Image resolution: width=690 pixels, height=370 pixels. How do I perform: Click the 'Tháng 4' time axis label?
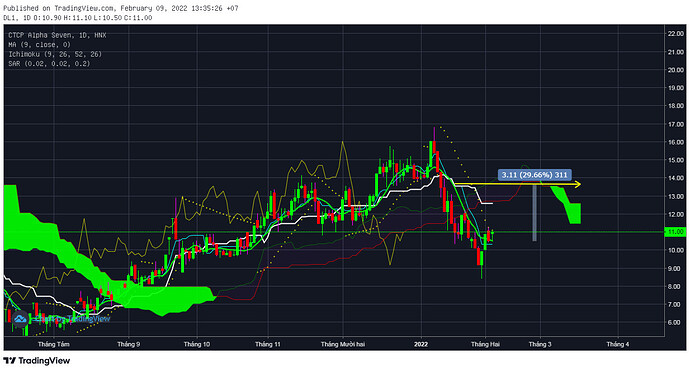click(x=618, y=344)
